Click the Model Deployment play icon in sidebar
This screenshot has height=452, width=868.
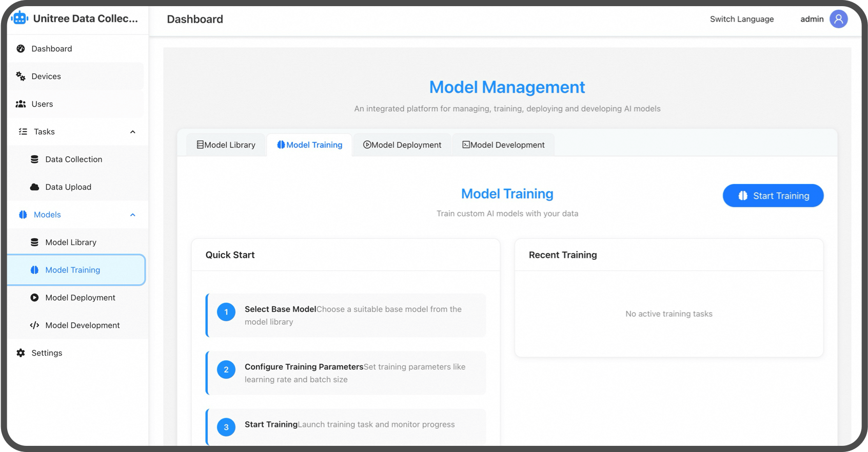point(34,298)
